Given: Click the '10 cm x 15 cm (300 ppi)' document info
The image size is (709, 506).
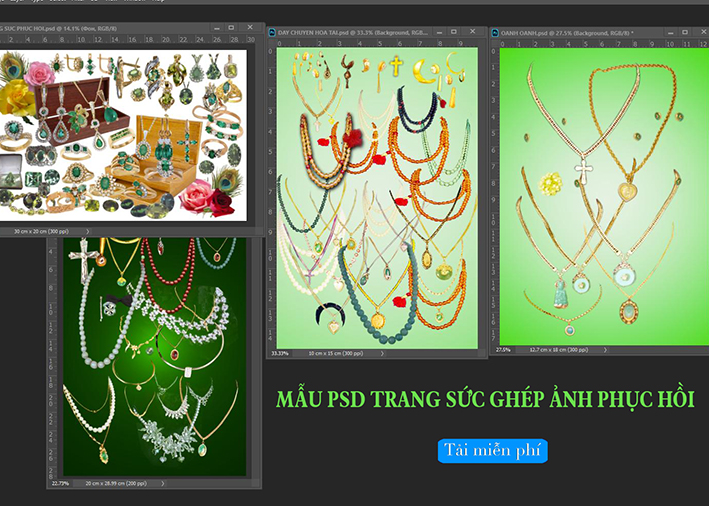Looking at the screenshot, I should coord(336,353).
